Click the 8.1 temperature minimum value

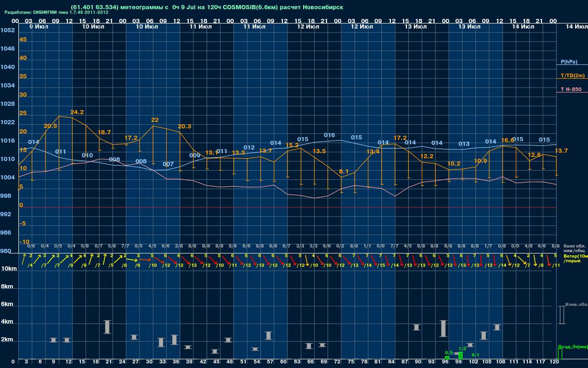click(x=344, y=172)
